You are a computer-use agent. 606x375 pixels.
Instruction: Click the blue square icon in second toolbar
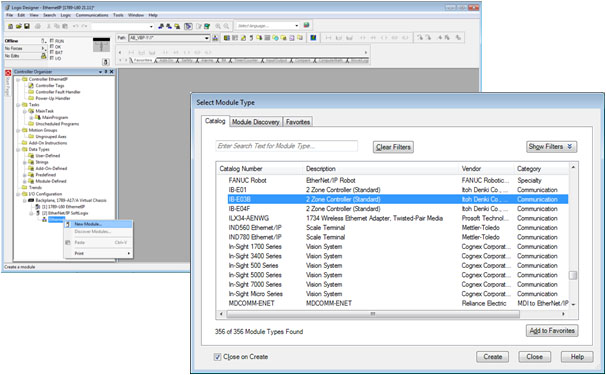(313, 38)
